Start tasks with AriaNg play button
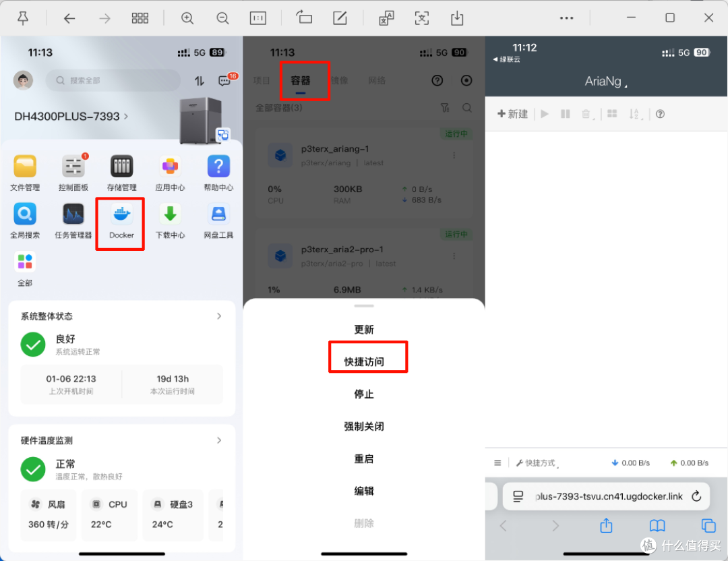The image size is (728, 561). (545, 114)
